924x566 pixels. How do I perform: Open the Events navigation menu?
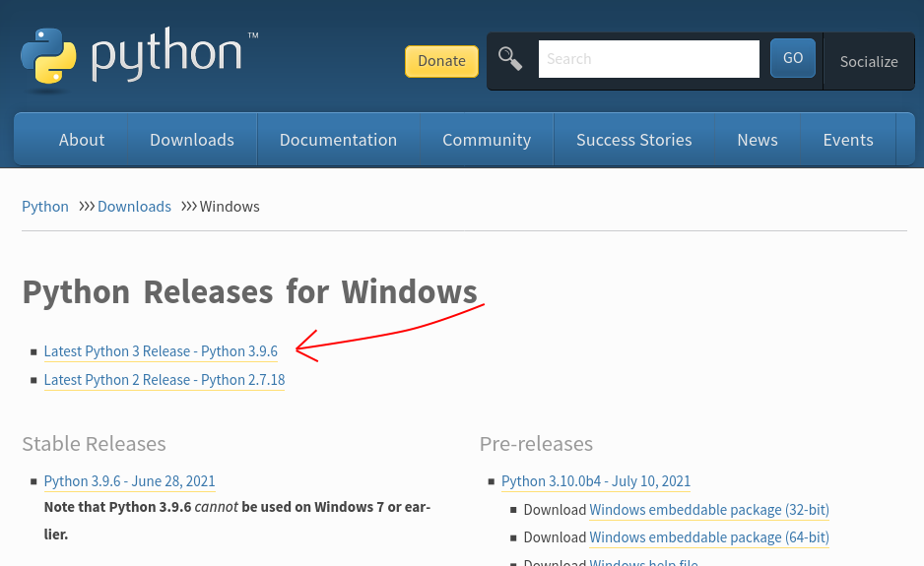click(848, 140)
